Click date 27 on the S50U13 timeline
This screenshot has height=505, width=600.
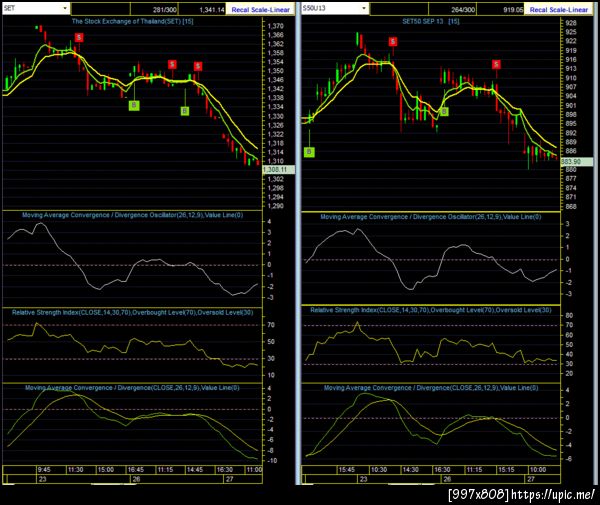tap(531, 479)
